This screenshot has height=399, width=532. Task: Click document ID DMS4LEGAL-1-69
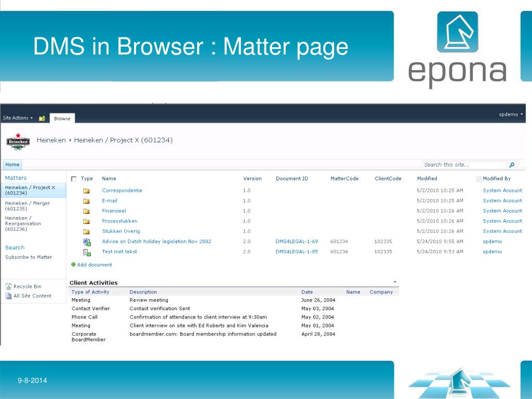pos(297,241)
